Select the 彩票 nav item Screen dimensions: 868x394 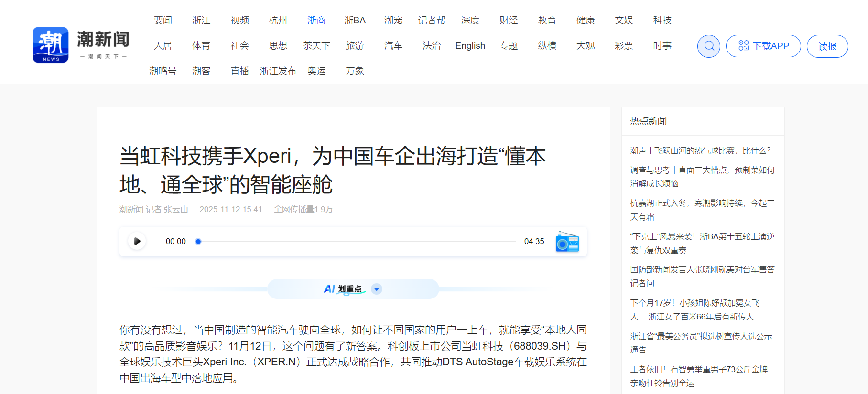[x=624, y=46]
